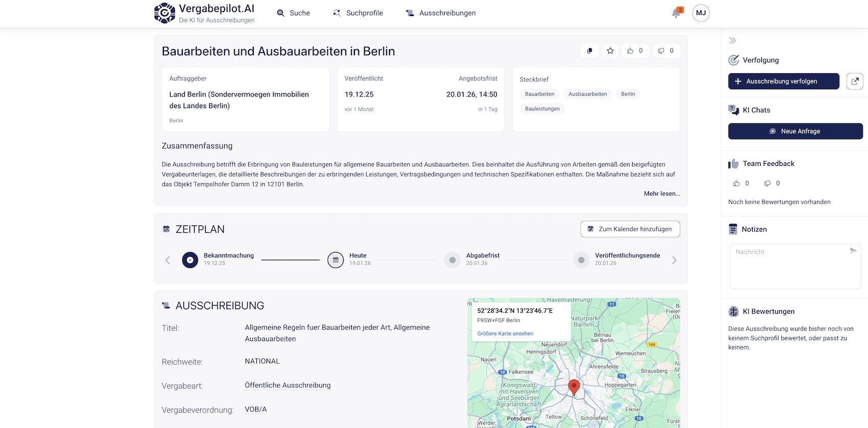Screen dimensions: 868x428
Task: Go to Suchprofile in the top navigation
Action: pyautogui.click(x=358, y=13)
